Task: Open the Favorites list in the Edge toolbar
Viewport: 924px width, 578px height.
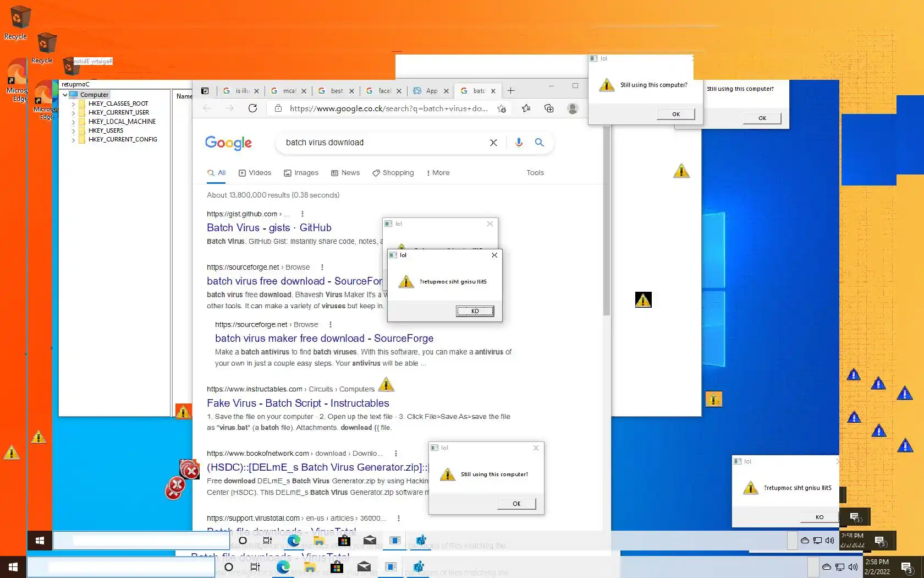Action: (x=526, y=108)
